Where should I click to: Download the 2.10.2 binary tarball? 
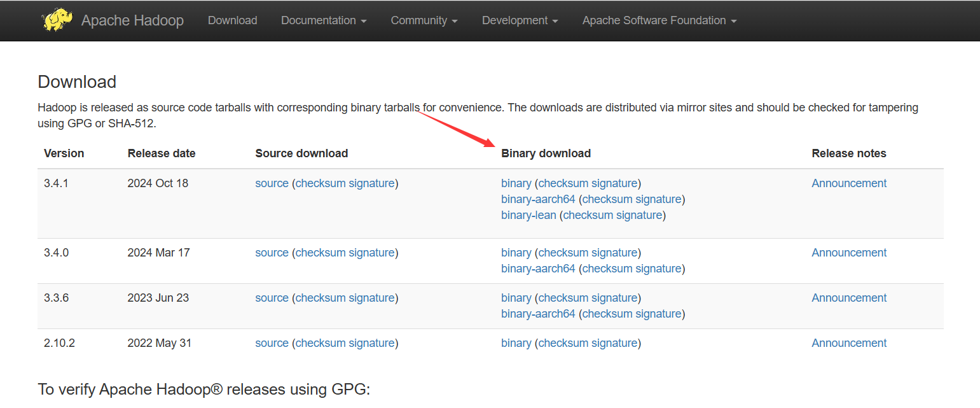coord(516,343)
